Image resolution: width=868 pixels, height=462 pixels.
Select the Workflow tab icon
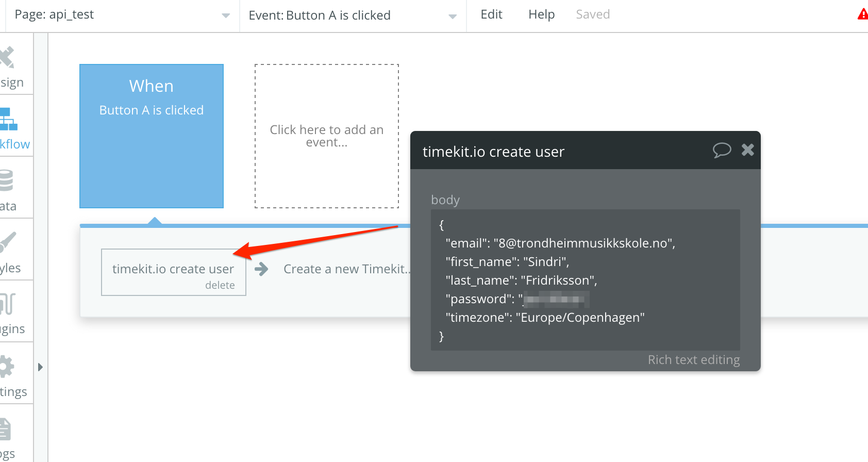tap(8, 119)
